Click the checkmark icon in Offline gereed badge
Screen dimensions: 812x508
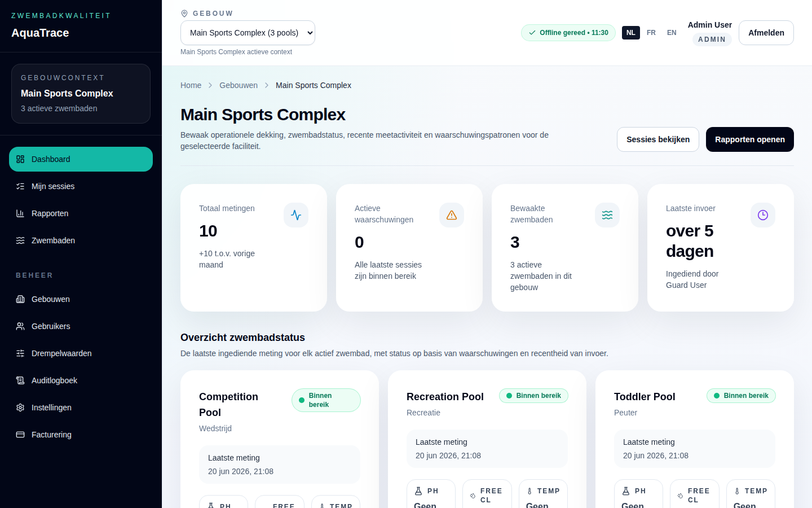click(x=532, y=33)
